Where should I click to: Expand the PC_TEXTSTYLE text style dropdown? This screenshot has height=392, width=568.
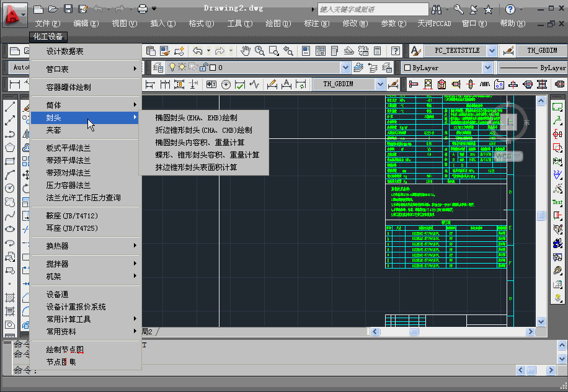[x=492, y=51]
